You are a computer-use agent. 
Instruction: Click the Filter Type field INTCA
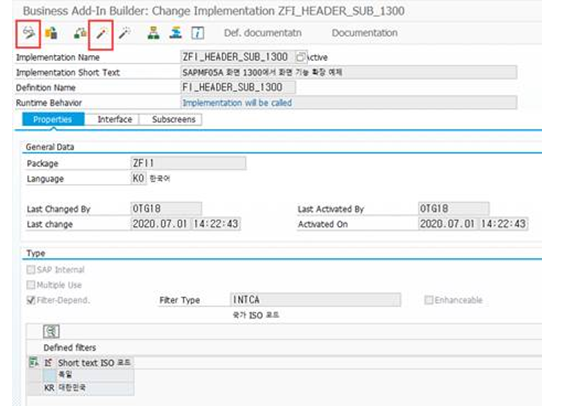[315, 300]
